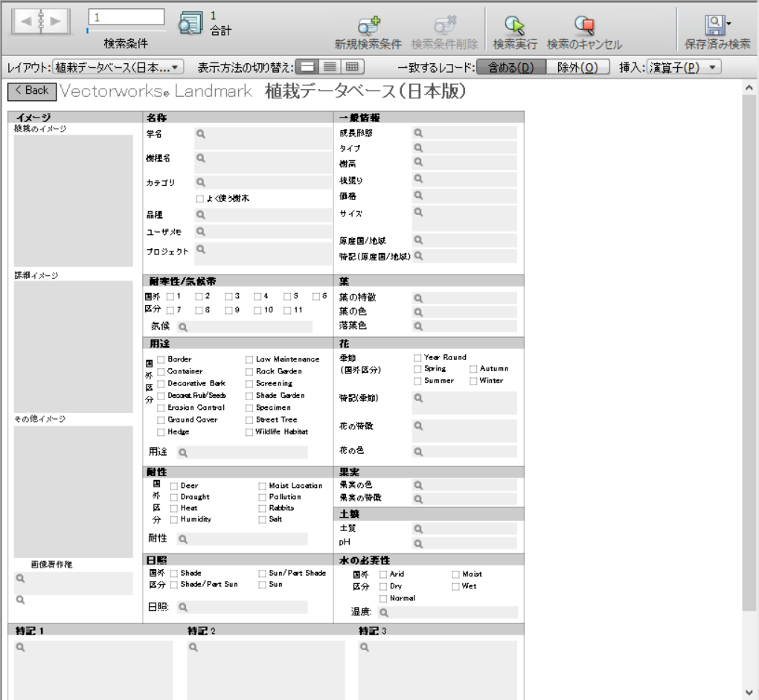
Task: Click the Street Tree usage checkbox
Action: 250,420
